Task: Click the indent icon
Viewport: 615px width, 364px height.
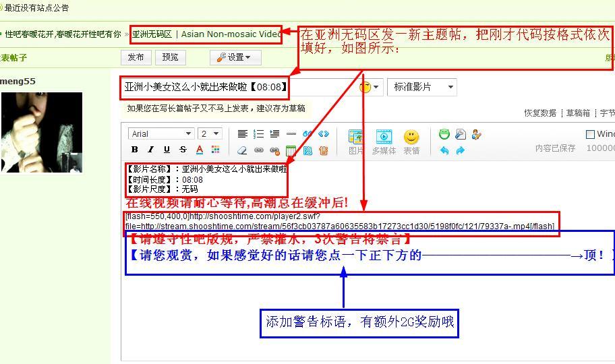Action: (274, 134)
